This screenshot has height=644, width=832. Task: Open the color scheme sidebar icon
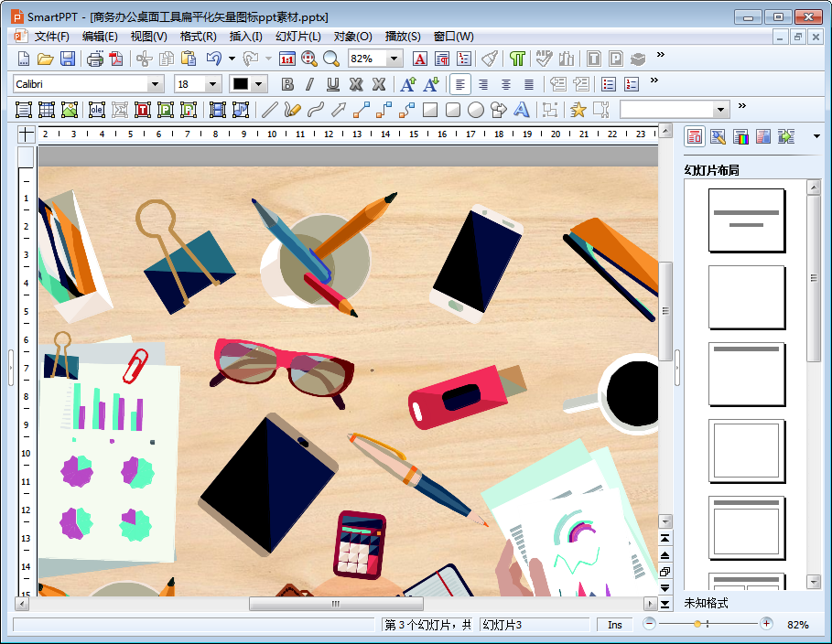(x=740, y=136)
